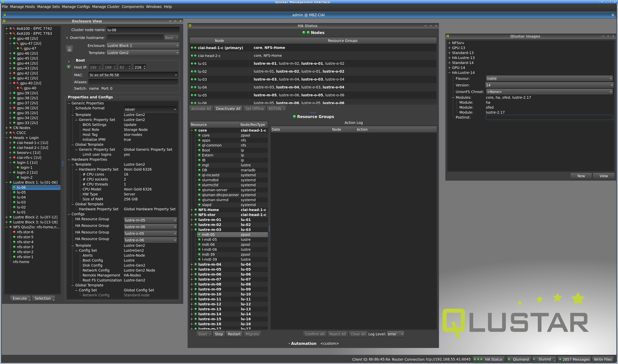
Task: Open the Manage Hosts menu
Action: 22,7
